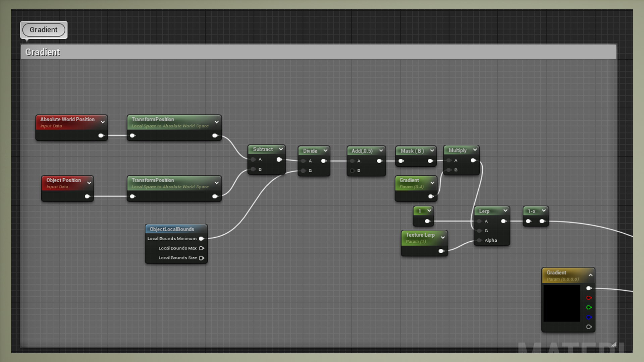
Task: Expand the Lerp node chevron
Action: pyautogui.click(x=505, y=210)
